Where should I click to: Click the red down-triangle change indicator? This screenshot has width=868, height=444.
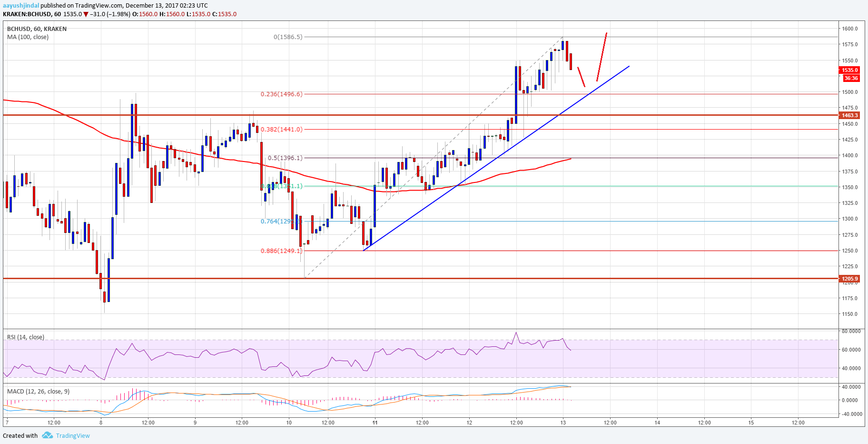tap(86, 14)
